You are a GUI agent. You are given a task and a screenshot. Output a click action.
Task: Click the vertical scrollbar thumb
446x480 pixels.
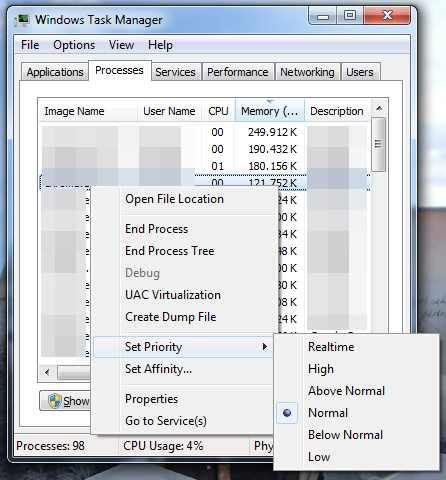pyautogui.click(x=378, y=144)
